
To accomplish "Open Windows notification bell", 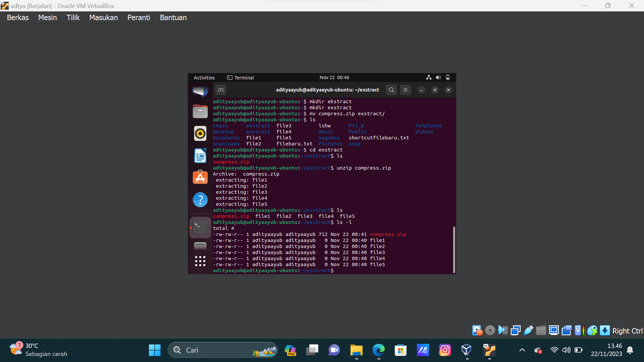I will [x=630, y=350].
